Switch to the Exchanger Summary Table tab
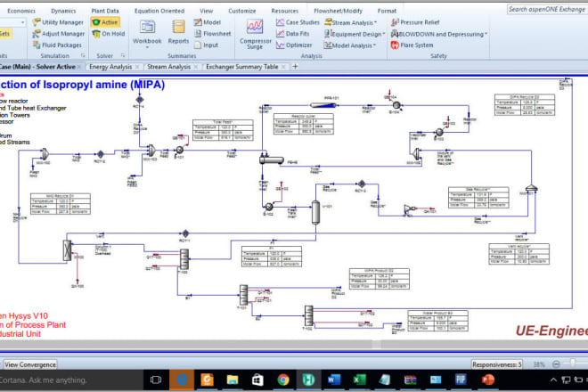The image size is (588, 392). click(241, 67)
